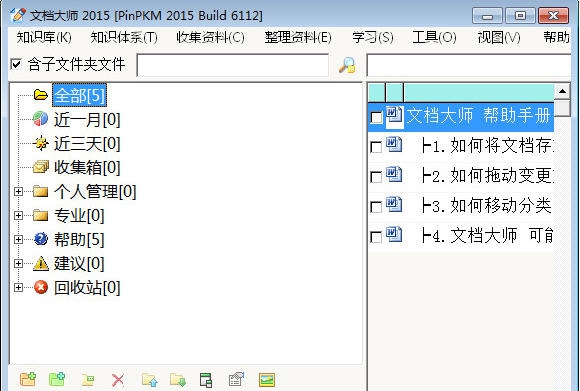Expand the 个人管理[0] tree node
This screenshot has width=580, height=391.
(x=18, y=191)
